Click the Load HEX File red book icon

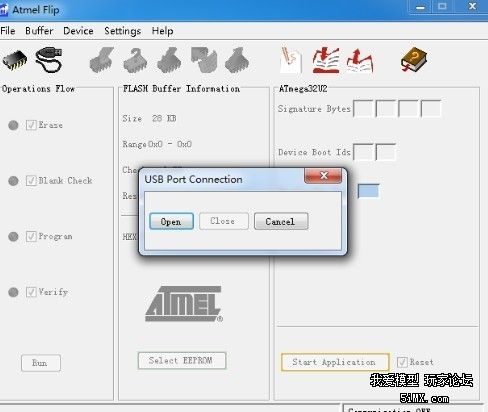pos(326,60)
